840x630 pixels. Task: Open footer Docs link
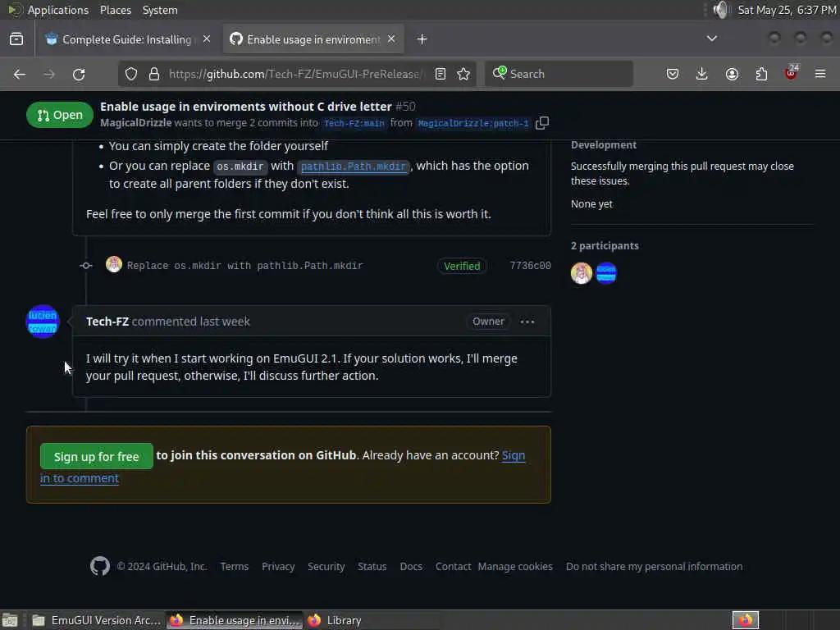coord(411,566)
